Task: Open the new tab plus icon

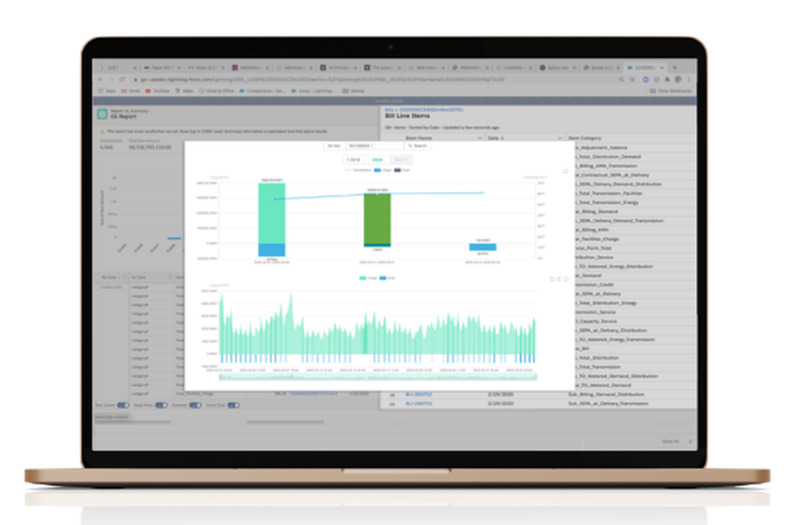Action: click(x=674, y=67)
